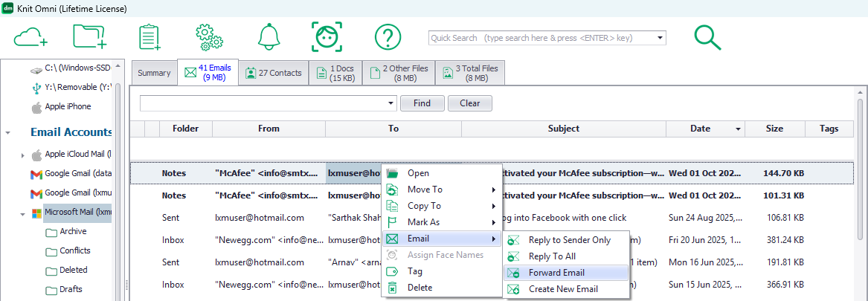Image resolution: width=868 pixels, height=301 pixels.
Task: Sort by the Folder column header
Action: 185,129
